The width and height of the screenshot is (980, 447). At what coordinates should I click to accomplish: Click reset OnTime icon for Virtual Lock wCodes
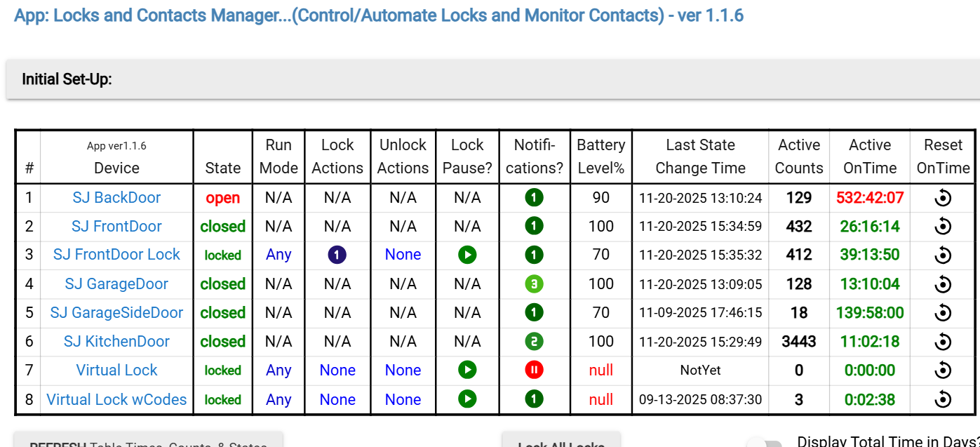(x=943, y=399)
